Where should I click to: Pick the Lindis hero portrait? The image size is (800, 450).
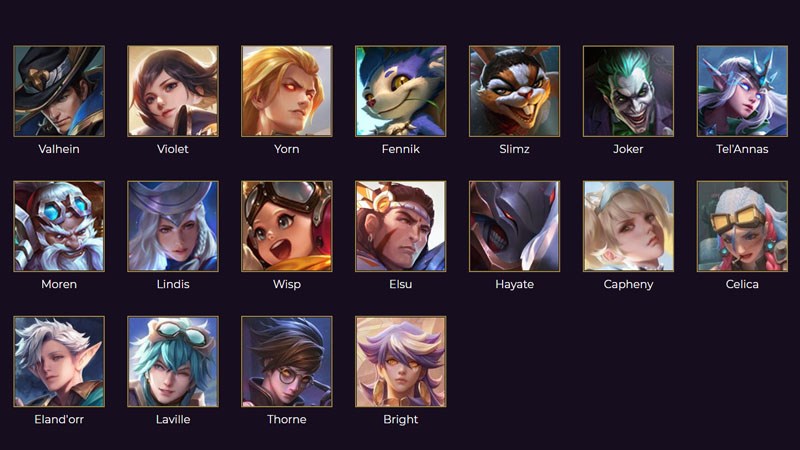click(x=173, y=226)
